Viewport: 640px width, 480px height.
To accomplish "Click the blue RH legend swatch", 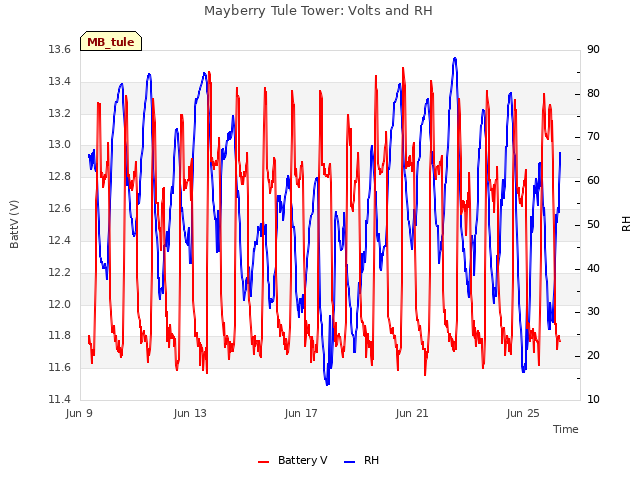I will pyautogui.click(x=350, y=462).
